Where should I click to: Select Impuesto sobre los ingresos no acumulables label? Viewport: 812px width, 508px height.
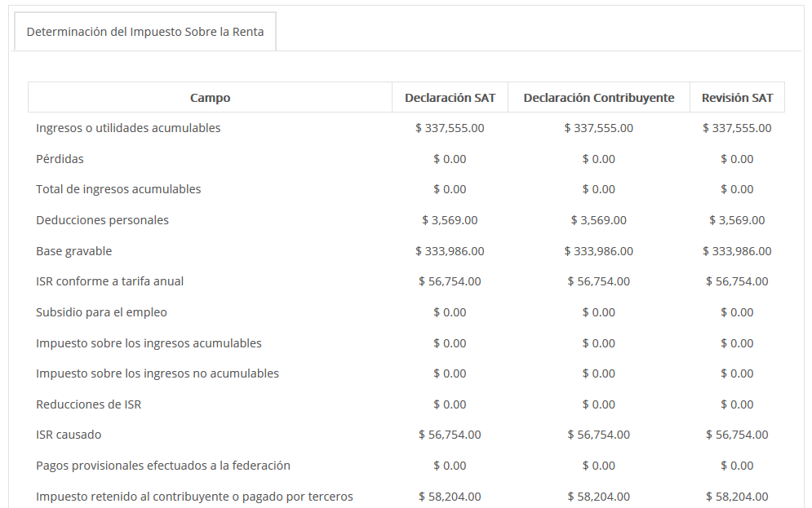(158, 373)
